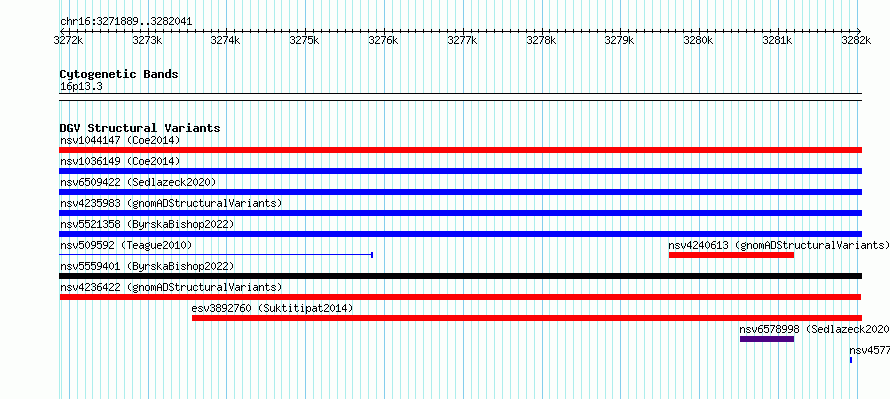Click the chr16:3271889..3282041 coordinate label
890x399 pixels.
[126, 22]
